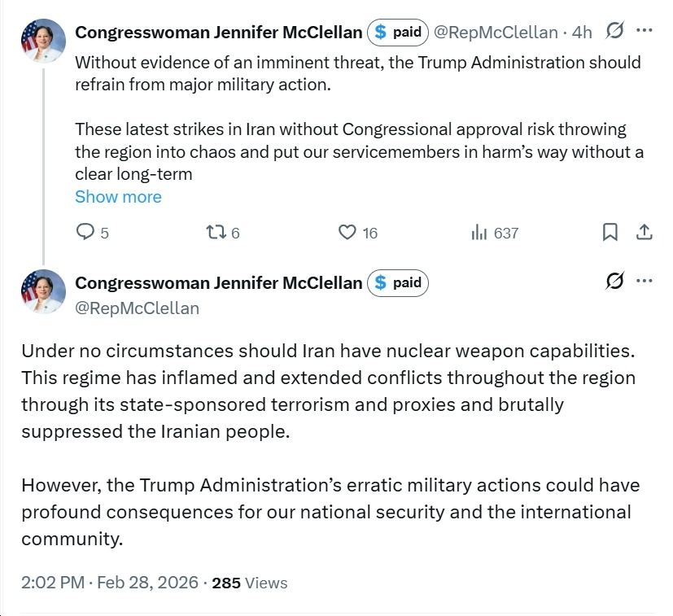Open second tweet's profile avatar
The height and width of the screenshot is (616, 673).
[x=43, y=292]
